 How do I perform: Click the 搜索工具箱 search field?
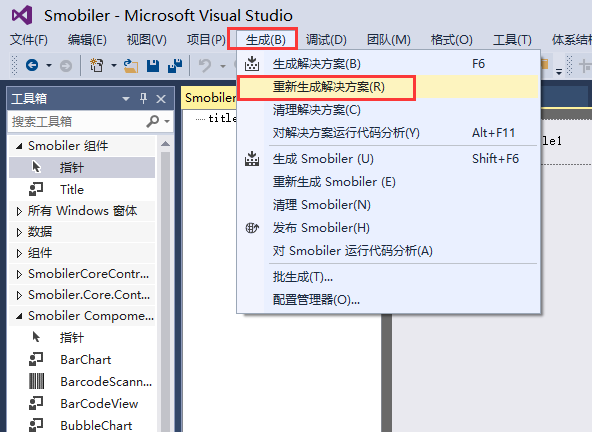coord(76,122)
